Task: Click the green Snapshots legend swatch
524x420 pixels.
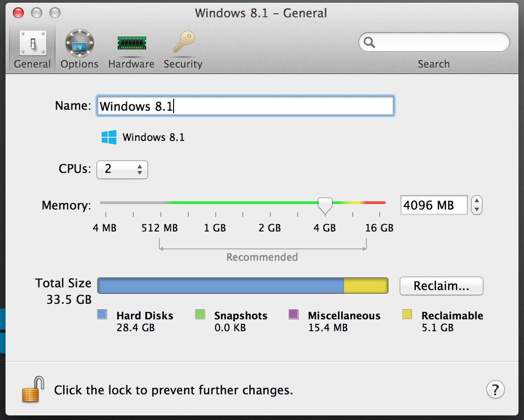Action: pyautogui.click(x=200, y=314)
